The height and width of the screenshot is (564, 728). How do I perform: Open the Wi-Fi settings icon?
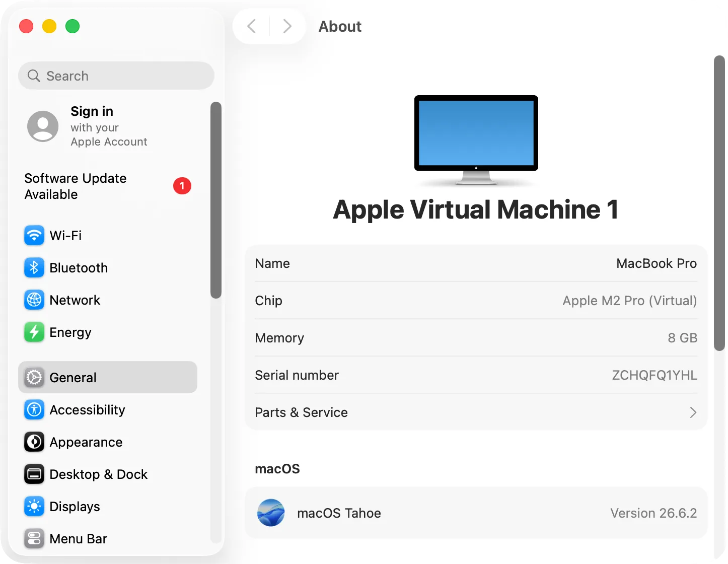(34, 235)
